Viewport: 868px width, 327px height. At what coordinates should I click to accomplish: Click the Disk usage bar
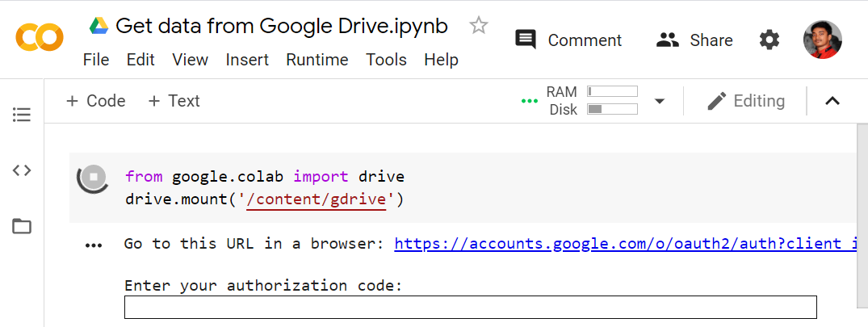coord(612,109)
